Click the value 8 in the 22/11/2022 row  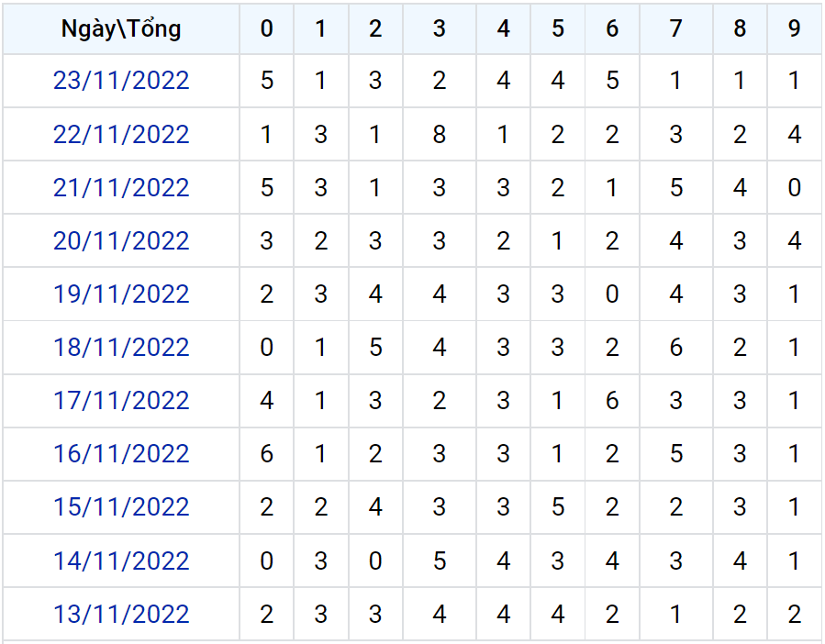coord(440,135)
